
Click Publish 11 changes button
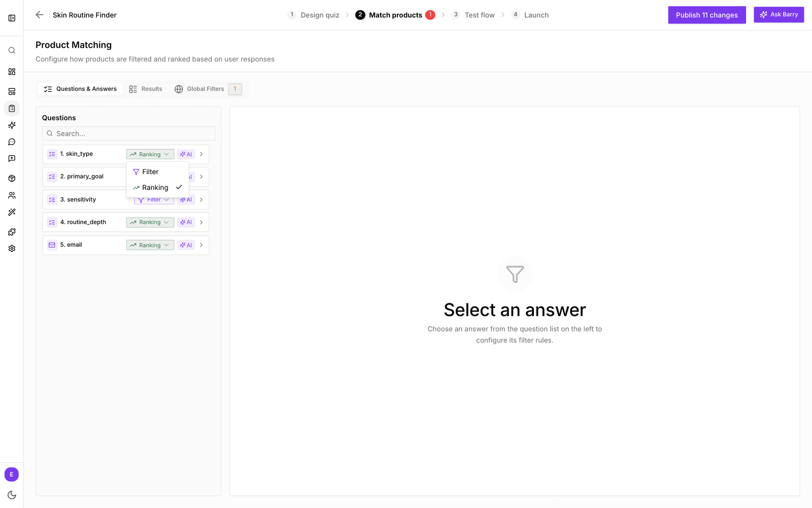pos(706,15)
